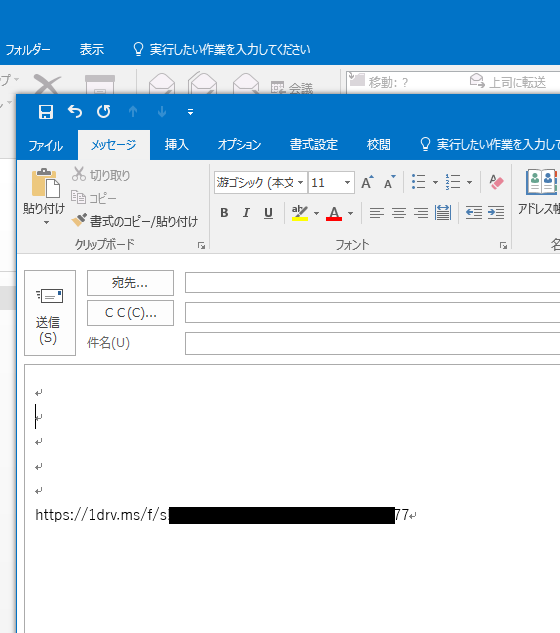Open the アドレス帳 address book
Screen dimensions: 560x633
coord(539,193)
